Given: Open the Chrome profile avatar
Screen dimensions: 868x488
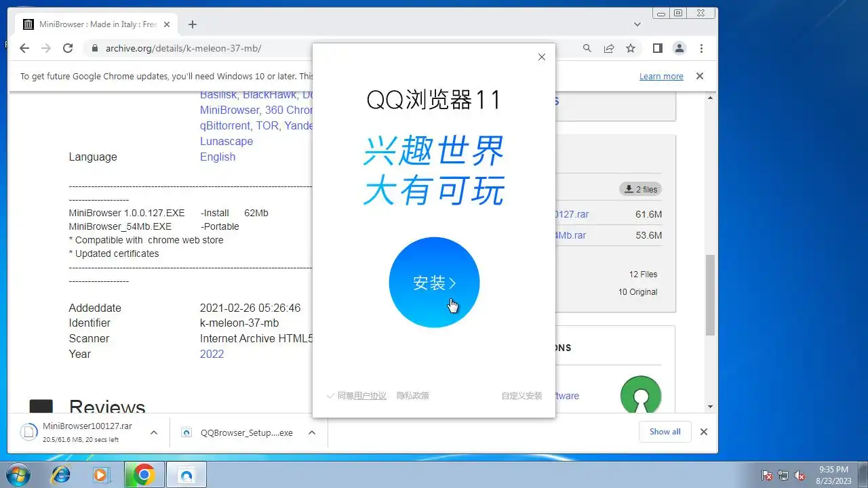Looking at the screenshot, I should click(x=679, y=48).
